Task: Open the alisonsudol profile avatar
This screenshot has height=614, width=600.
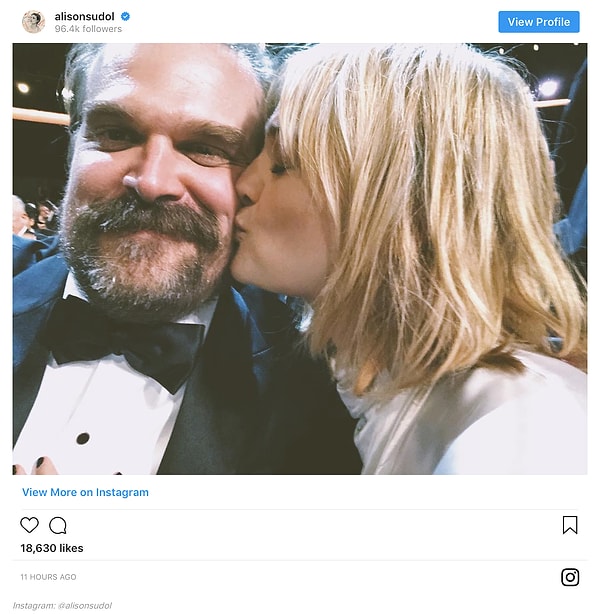Action: (33, 22)
